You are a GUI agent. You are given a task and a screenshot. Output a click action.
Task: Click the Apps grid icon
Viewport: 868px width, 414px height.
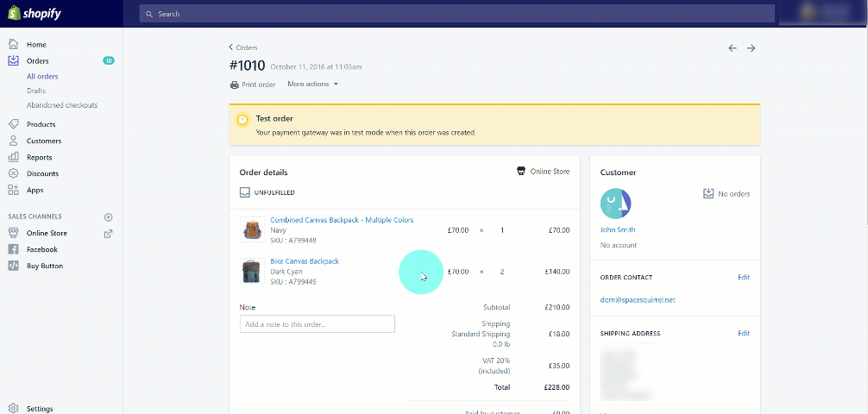pos(13,190)
